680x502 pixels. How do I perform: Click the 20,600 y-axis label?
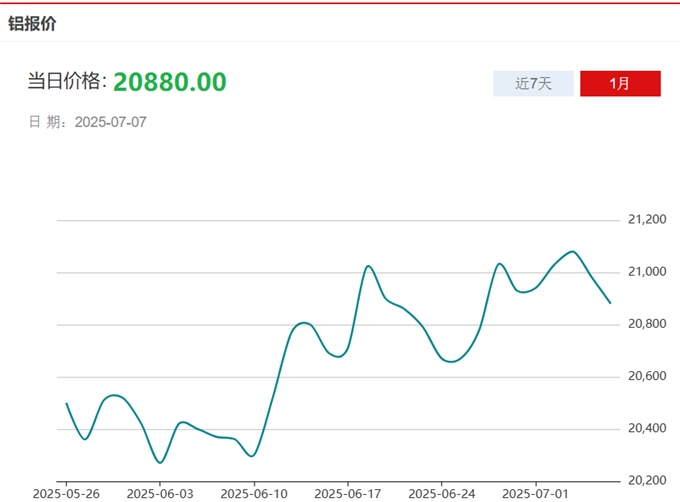coord(646,376)
